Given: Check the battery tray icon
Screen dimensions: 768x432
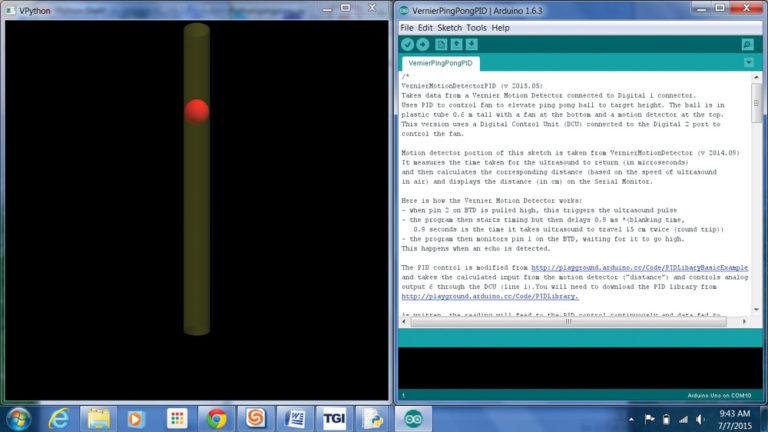Looking at the screenshot, I should tap(666, 419).
